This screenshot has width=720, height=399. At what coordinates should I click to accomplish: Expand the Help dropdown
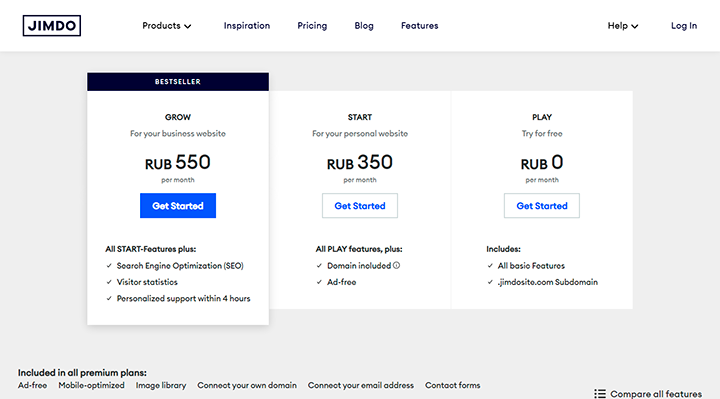pos(623,26)
